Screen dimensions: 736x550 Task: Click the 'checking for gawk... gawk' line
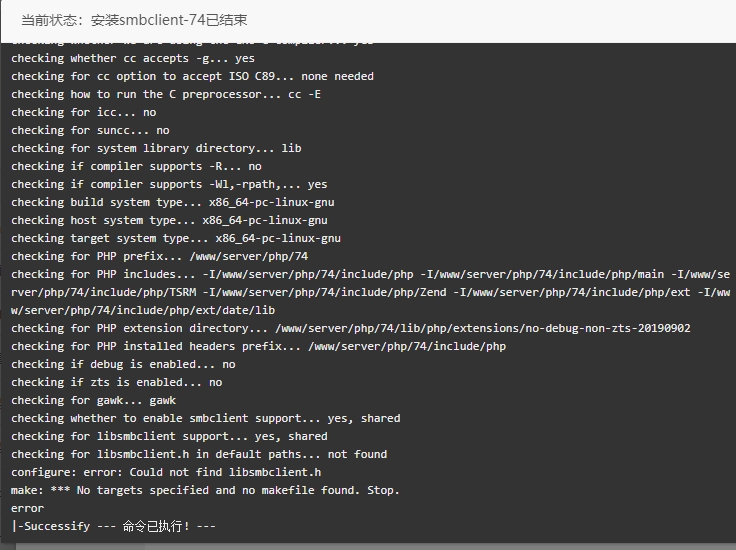(x=93, y=400)
